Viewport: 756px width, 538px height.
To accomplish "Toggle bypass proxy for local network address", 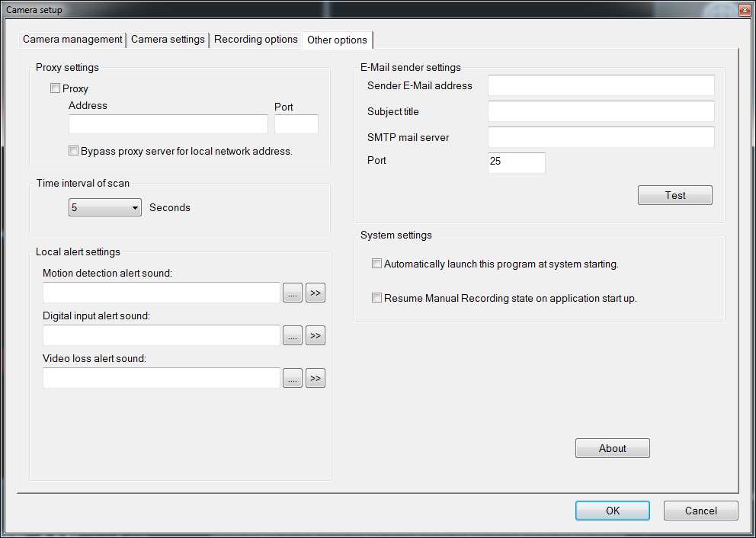I will 73,151.
